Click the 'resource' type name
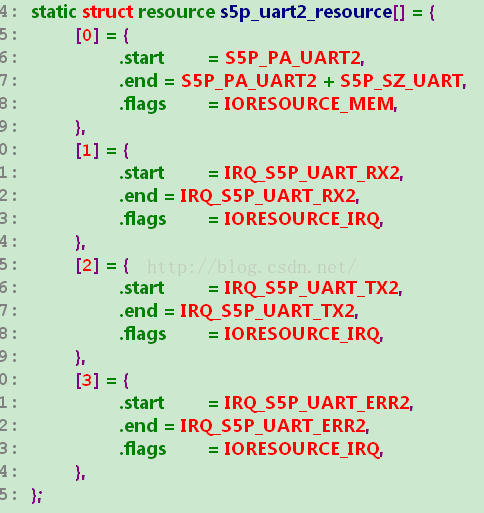 coord(177,13)
